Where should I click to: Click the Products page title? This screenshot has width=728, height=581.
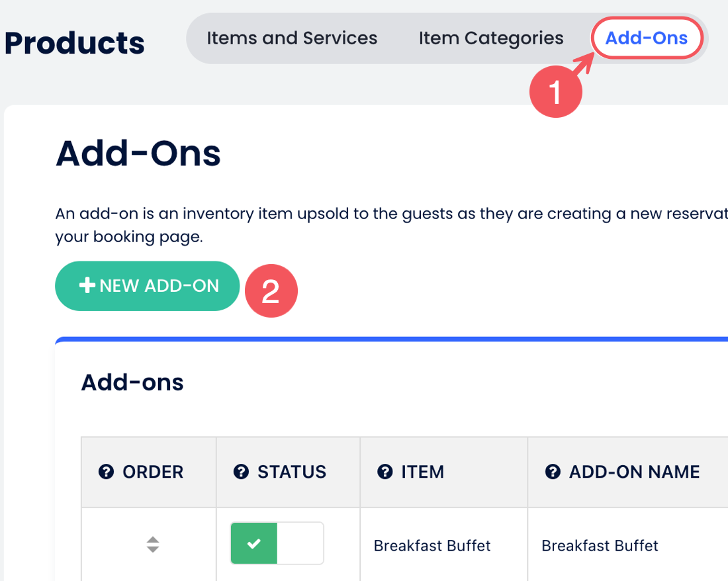pyautogui.click(x=75, y=43)
